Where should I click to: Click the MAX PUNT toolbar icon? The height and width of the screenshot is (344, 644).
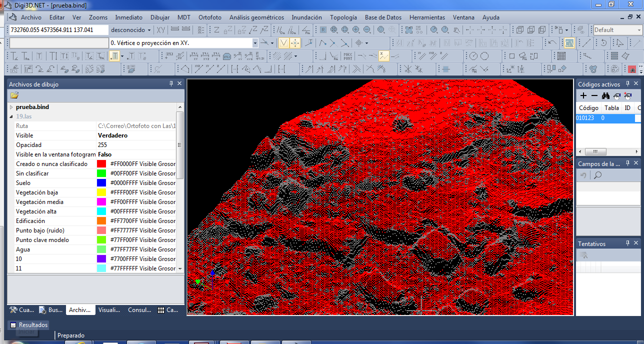pyautogui.click(x=347, y=56)
